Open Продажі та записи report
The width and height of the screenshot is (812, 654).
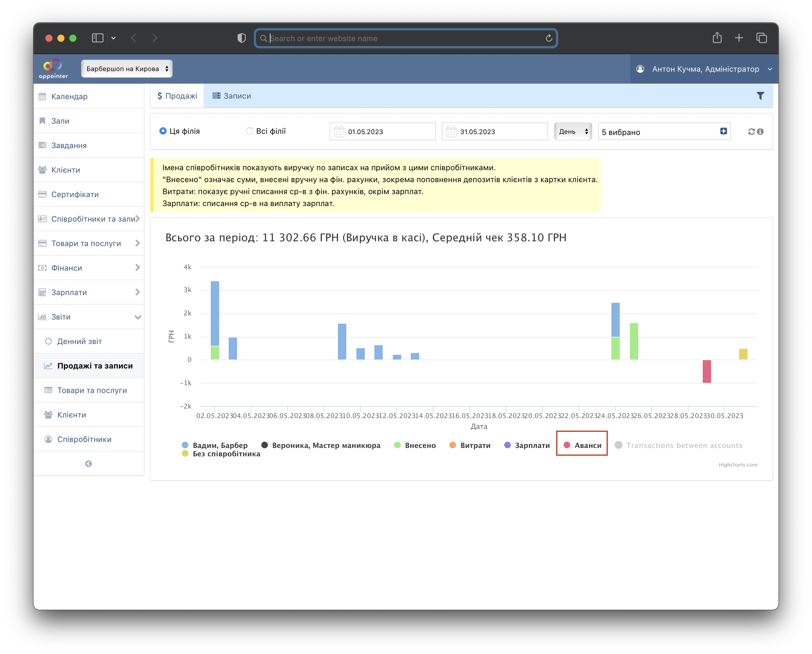(x=89, y=366)
